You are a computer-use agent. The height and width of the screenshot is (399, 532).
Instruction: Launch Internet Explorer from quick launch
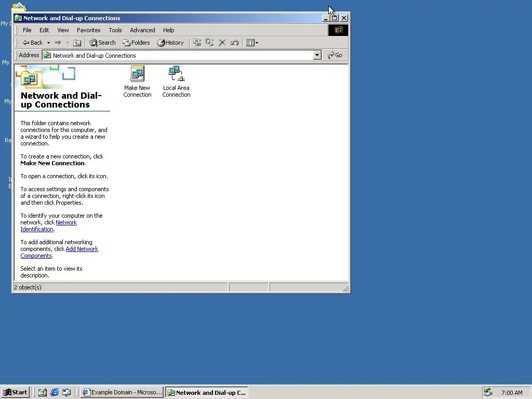pos(55,392)
